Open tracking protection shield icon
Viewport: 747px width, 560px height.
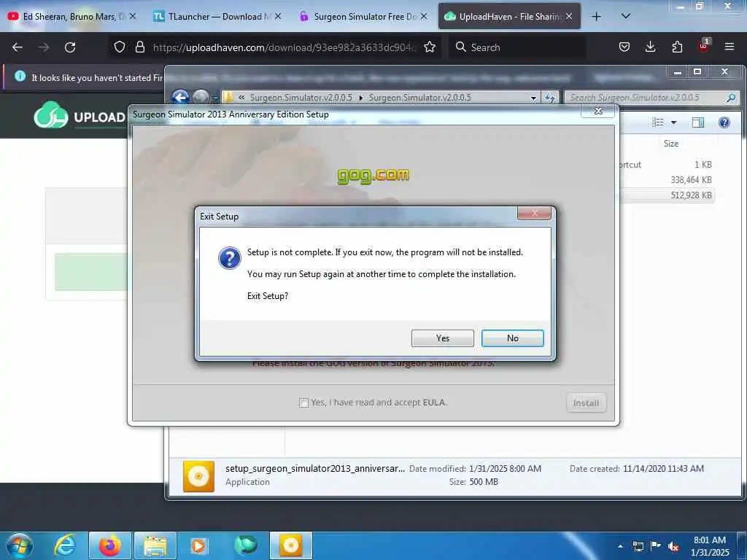(120, 47)
